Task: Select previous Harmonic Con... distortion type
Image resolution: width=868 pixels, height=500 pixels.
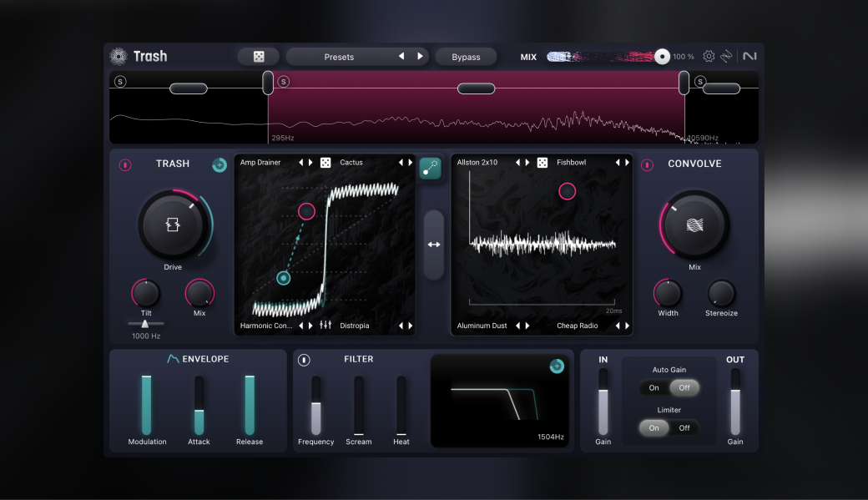Action: [x=301, y=326]
